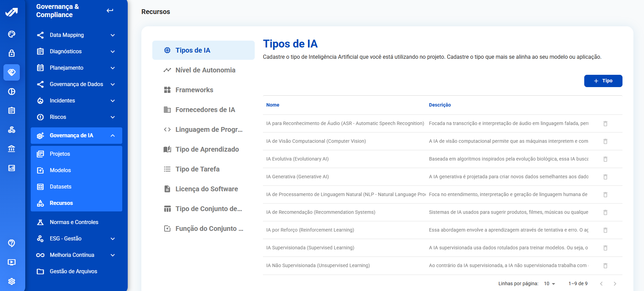Delete the IA Generativa row with trash icon

coord(605,177)
